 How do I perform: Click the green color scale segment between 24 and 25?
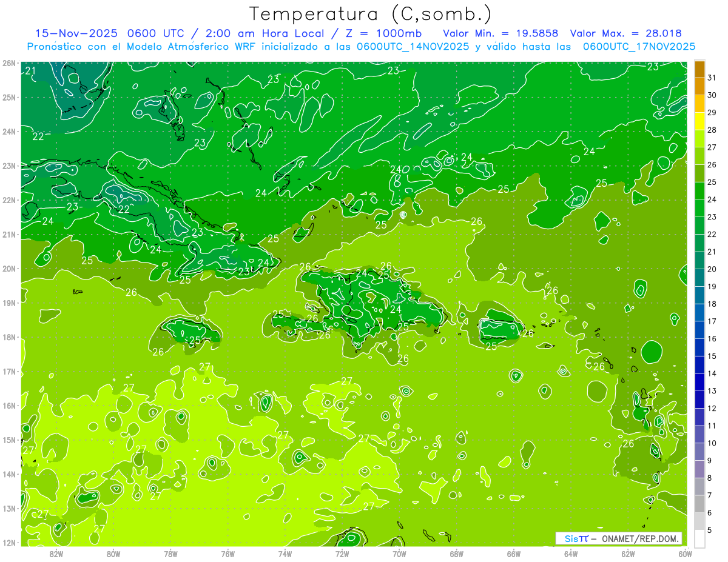[699, 191]
